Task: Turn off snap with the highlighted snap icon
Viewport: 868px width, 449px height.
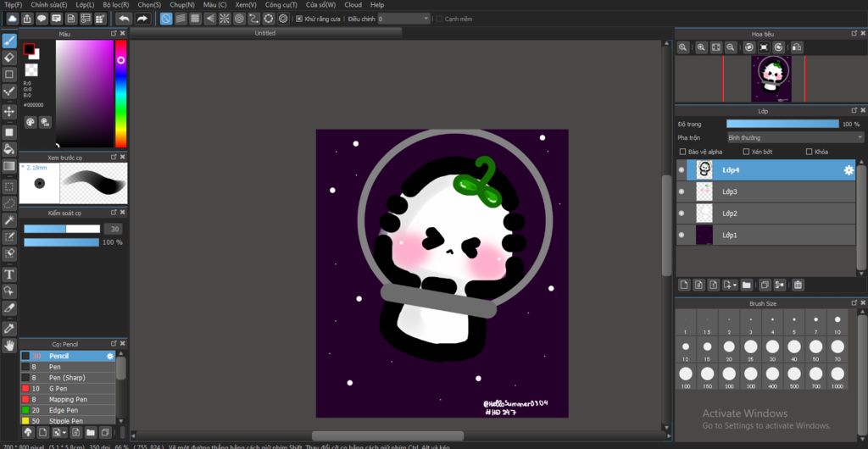Action: [x=165, y=19]
